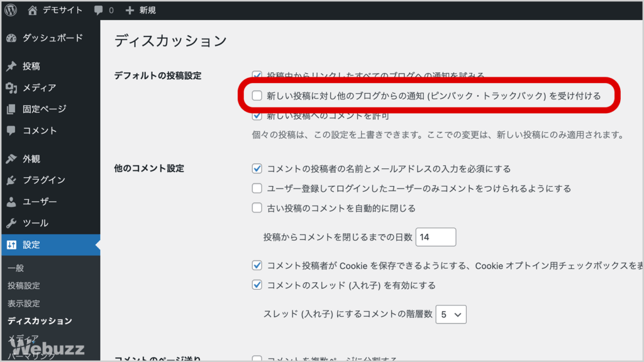
Task: Select ディスカッション submenu item
Action: (x=40, y=321)
